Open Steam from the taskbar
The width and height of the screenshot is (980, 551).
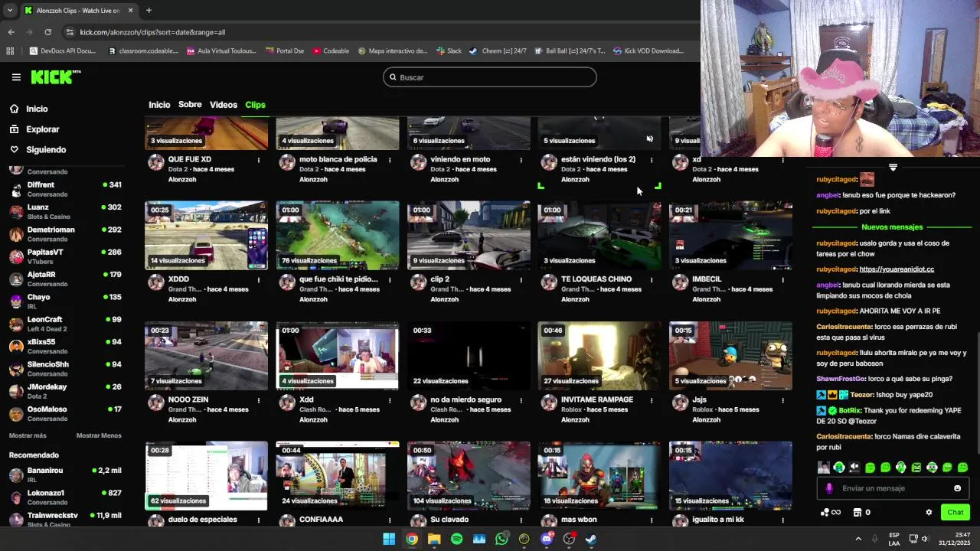[x=591, y=539]
